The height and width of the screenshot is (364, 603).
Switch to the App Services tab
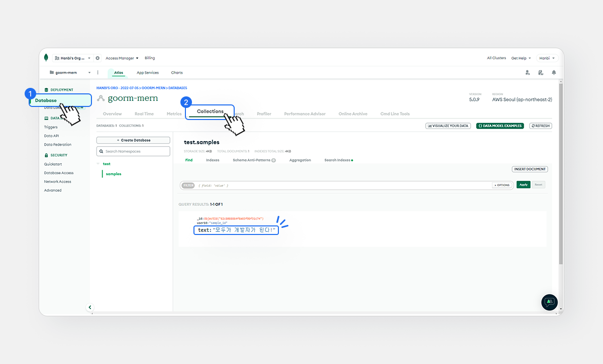(148, 73)
